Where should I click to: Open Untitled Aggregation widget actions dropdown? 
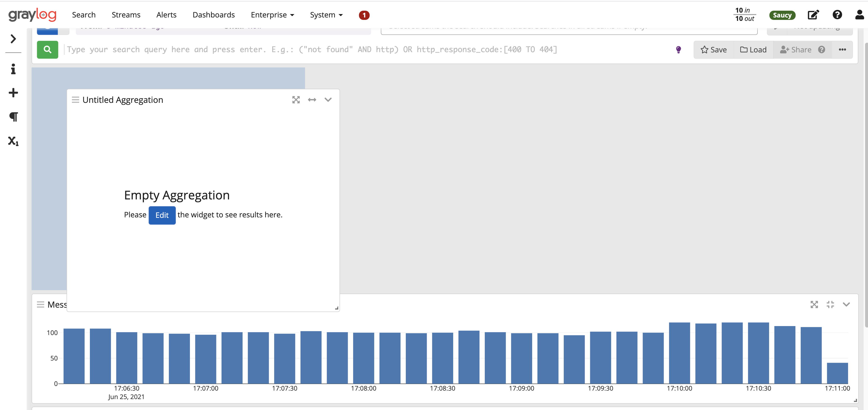328,100
